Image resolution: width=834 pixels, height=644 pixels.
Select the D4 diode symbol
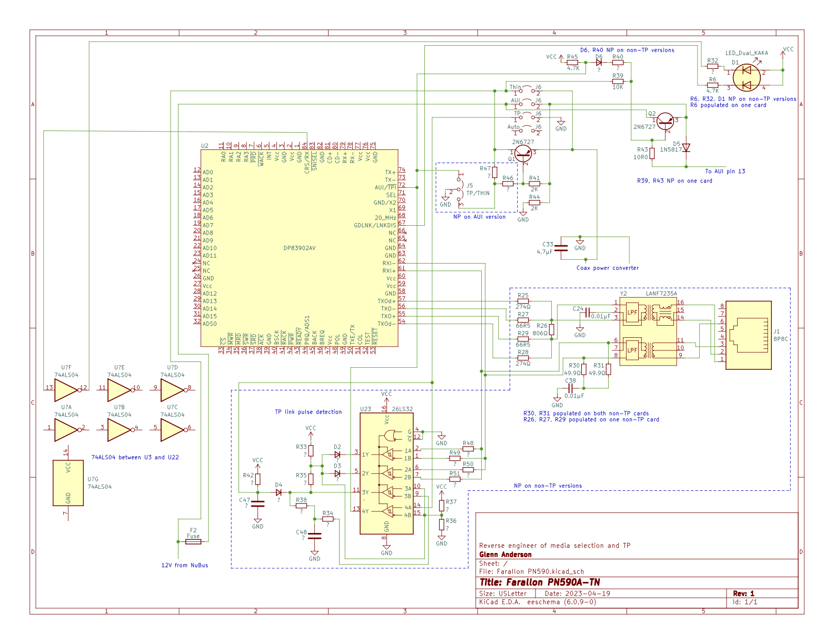279,492
